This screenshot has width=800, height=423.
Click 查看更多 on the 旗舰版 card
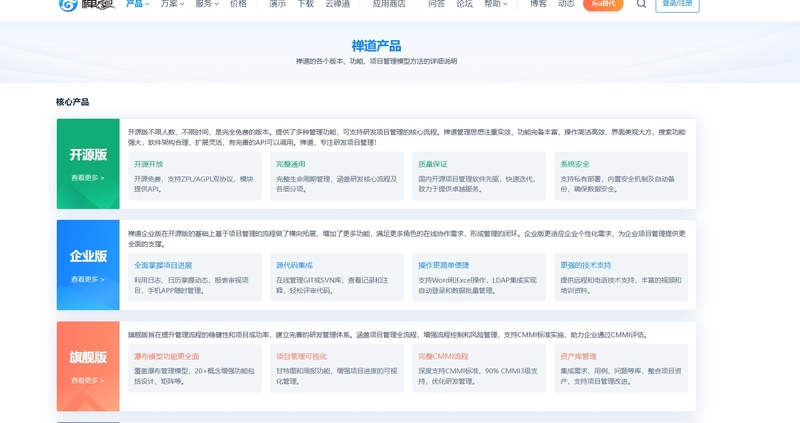tap(88, 381)
